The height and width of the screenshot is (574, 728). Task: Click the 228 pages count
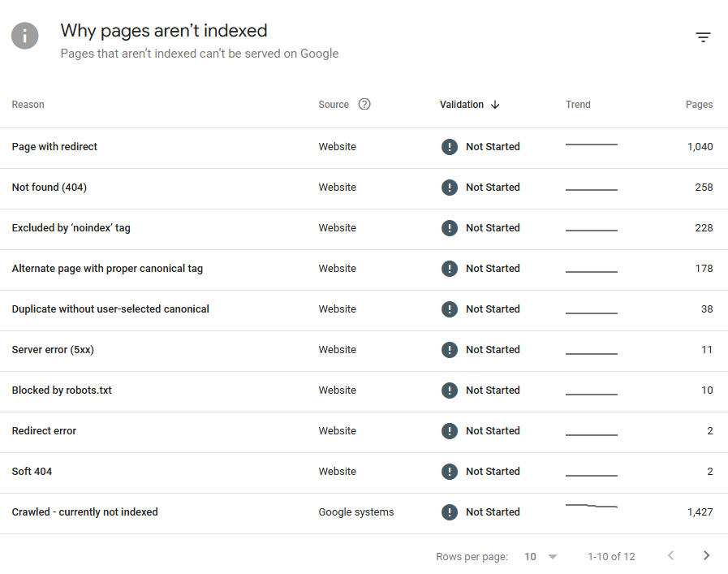[x=704, y=228]
